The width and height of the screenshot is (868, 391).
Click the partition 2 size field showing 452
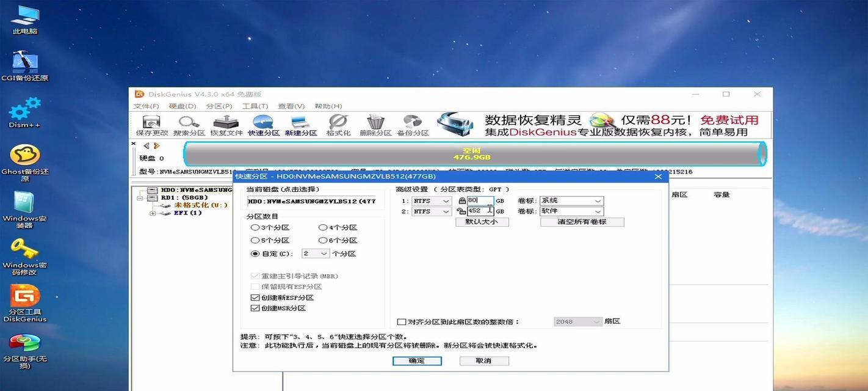(x=480, y=211)
